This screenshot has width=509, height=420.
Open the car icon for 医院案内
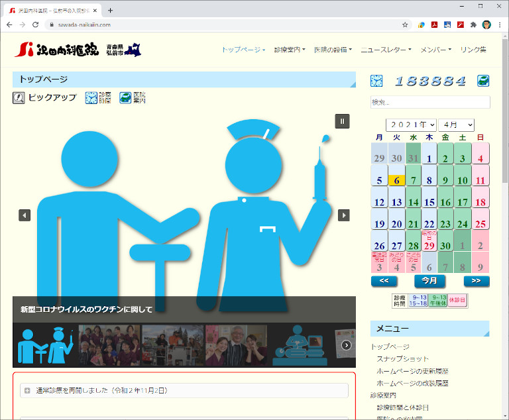coord(125,97)
